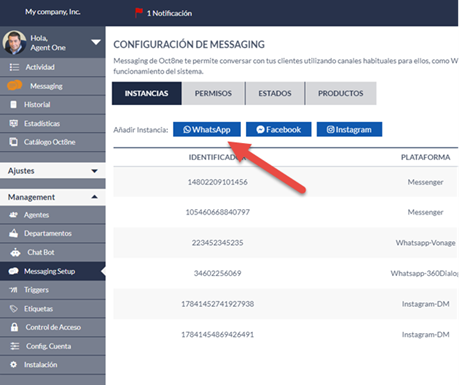Viewport: 459px width, 385px height.
Task: Add an Instagram instance
Action: coord(349,129)
